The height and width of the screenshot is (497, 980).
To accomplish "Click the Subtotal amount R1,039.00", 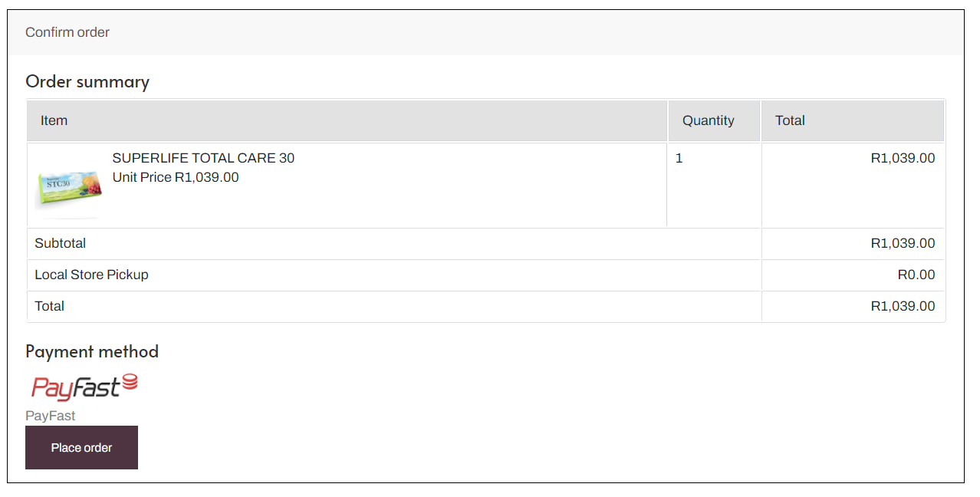I will pyautogui.click(x=903, y=243).
